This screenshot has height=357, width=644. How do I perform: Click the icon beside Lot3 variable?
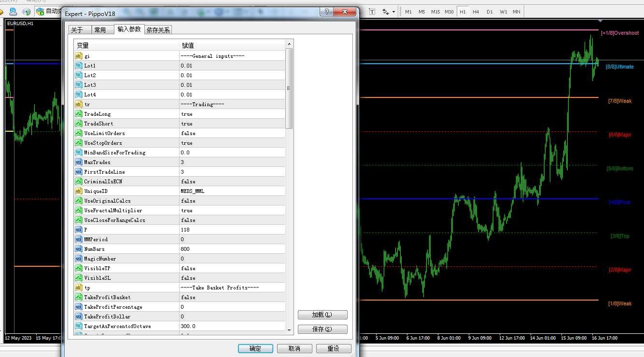click(x=78, y=85)
